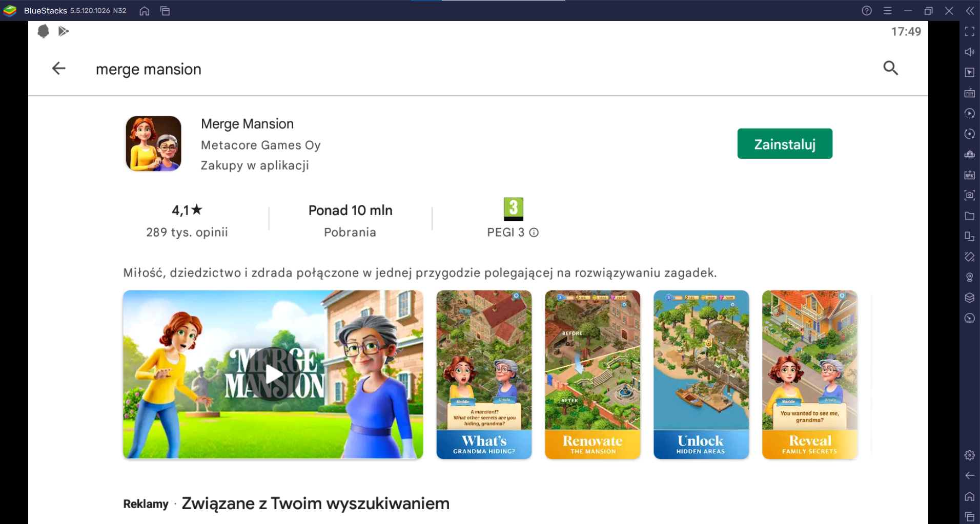Open BlueStacks settings gear icon
The height and width of the screenshot is (524, 980).
(x=970, y=455)
